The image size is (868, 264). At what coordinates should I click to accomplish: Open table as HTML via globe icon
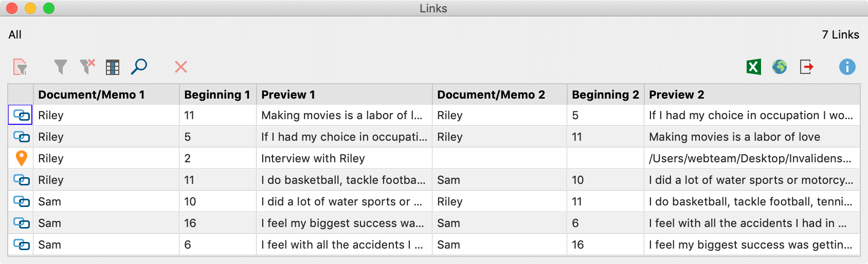coord(780,67)
